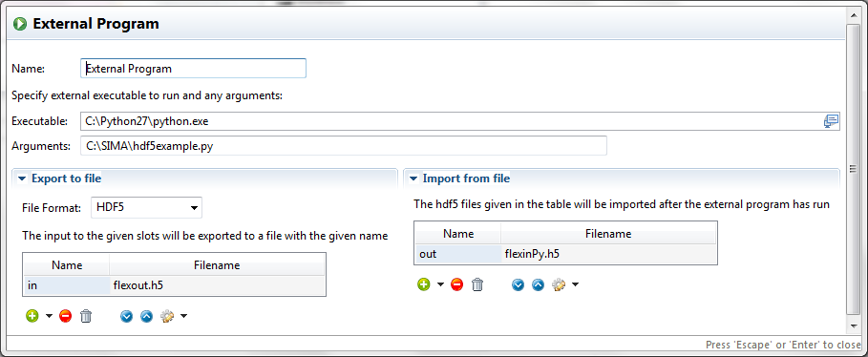The height and width of the screenshot is (357, 868).
Task: Click the red remove icon under Import table
Action: click(456, 284)
